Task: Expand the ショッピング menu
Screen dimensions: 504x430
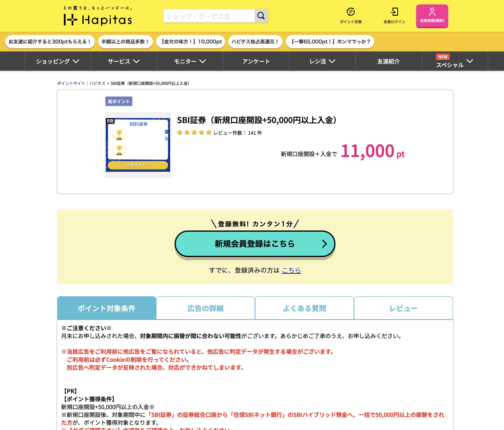Action: (x=58, y=61)
